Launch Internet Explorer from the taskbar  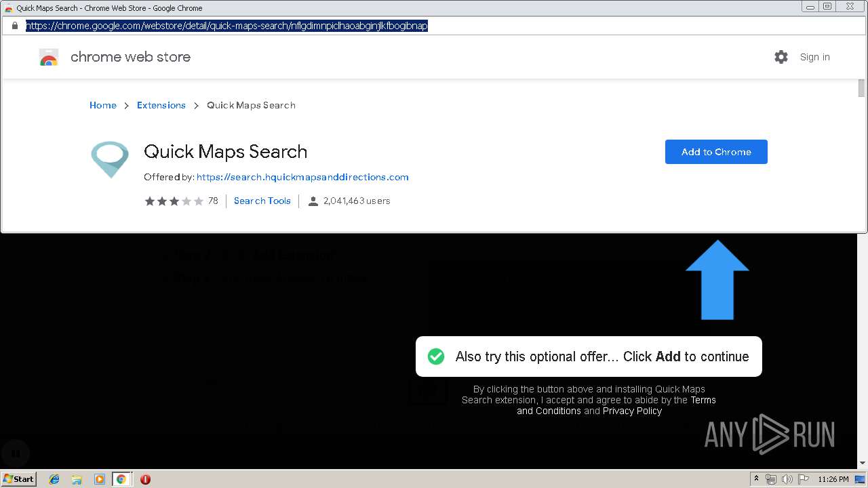coord(54,479)
